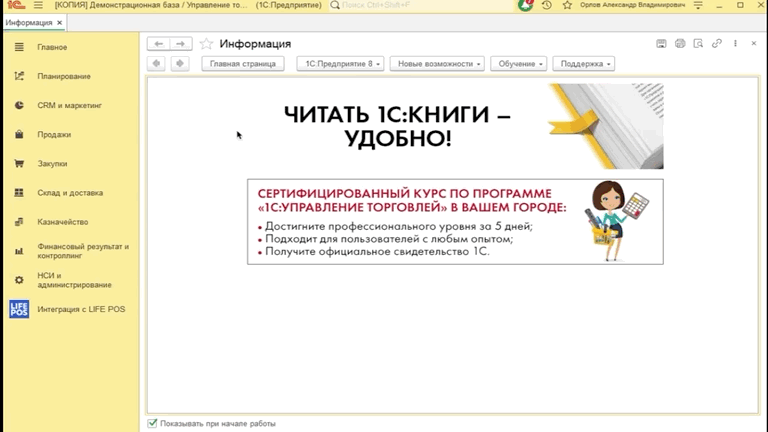Open the 1C main menu hamburger icon
Screen dimensions: 768x432
(38, 5)
